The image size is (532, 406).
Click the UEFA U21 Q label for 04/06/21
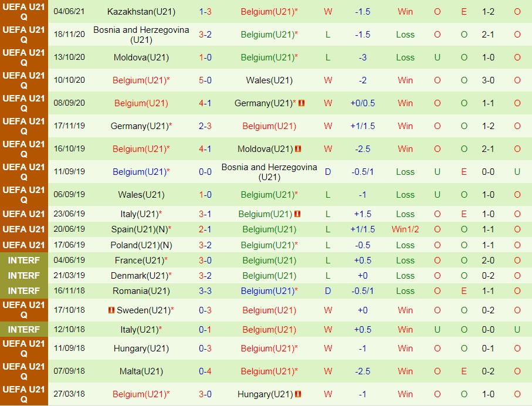point(24,12)
